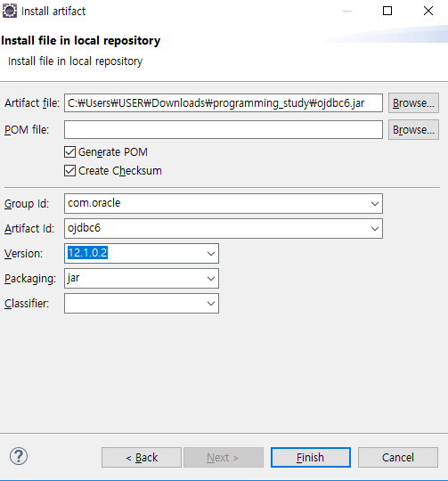Browse for the Artifact file

tap(413, 103)
